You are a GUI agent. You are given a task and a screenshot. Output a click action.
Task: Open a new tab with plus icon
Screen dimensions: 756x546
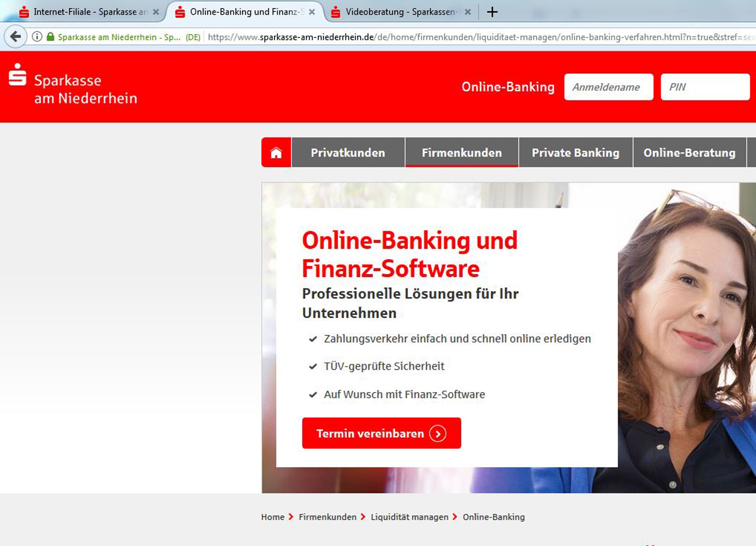coord(492,12)
